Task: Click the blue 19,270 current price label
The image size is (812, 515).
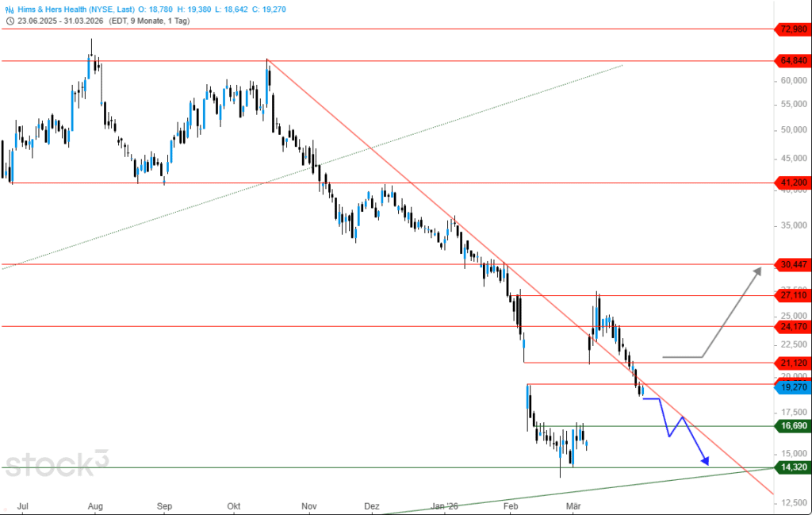Action: point(792,387)
